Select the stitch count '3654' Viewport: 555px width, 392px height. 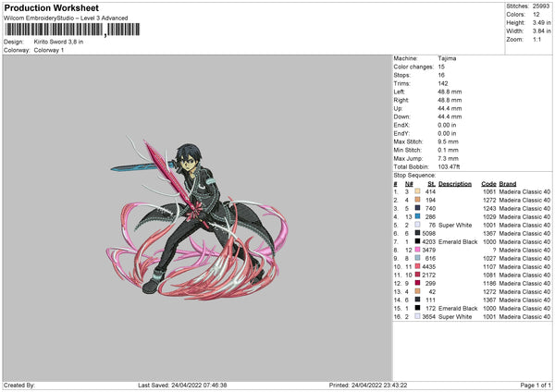click(428, 316)
